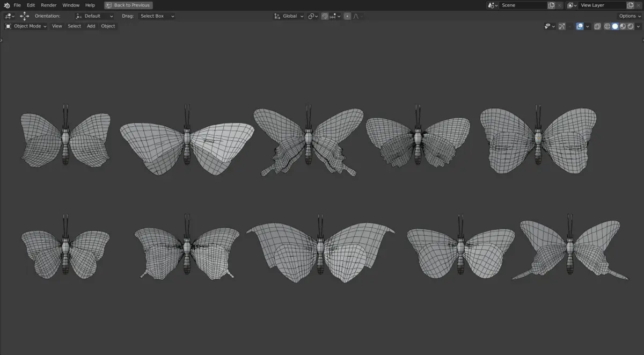This screenshot has width=644, height=355.
Task: Open the overlays settings dropdown arrow
Action: coord(588,26)
